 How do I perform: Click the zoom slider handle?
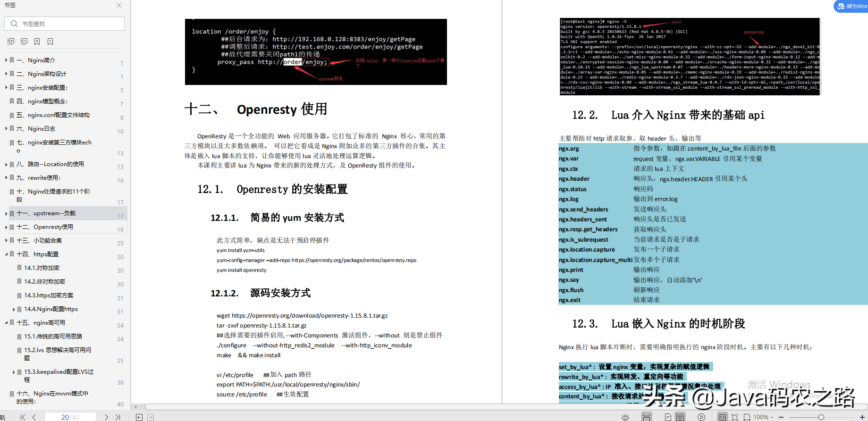click(x=821, y=417)
